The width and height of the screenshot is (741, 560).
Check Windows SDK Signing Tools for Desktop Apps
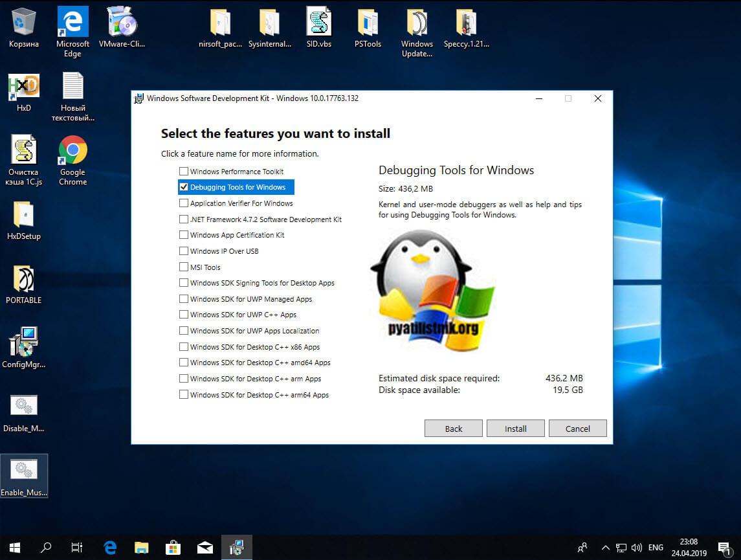point(184,283)
